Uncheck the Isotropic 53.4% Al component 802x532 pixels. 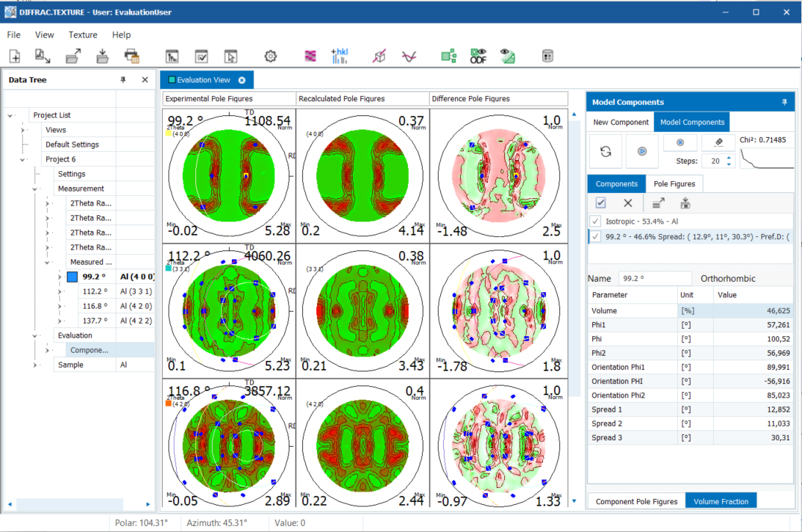click(x=596, y=221)
